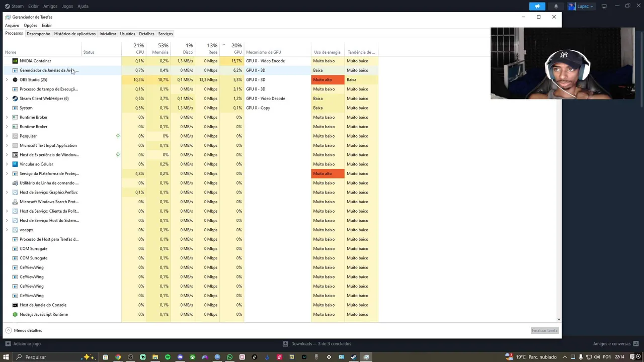Screen dimensions: 644x362
Task: Collapse details via Menos detalhes chevron
Action: (x=9, y=330)
